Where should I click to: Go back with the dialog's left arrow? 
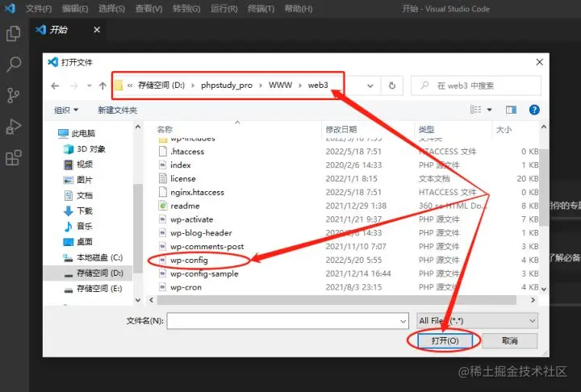(x=55, y=86)
